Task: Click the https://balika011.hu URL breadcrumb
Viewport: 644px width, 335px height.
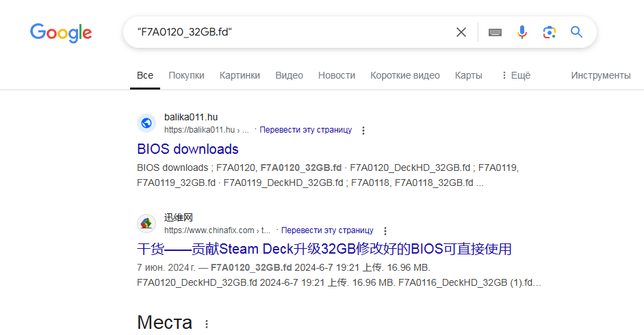Action: pos(207,130)
